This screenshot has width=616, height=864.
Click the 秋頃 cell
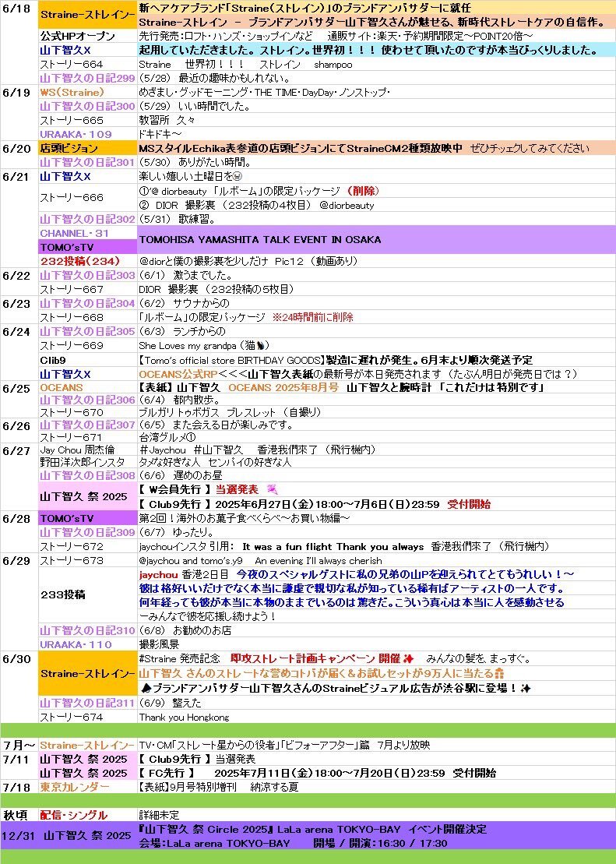coord(19,816)
